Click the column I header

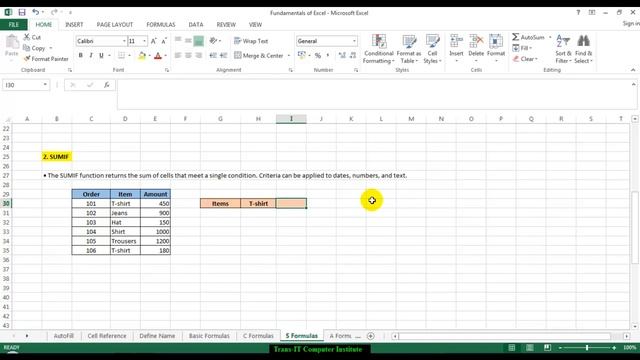pyautogui.click(x=291, y=119)
